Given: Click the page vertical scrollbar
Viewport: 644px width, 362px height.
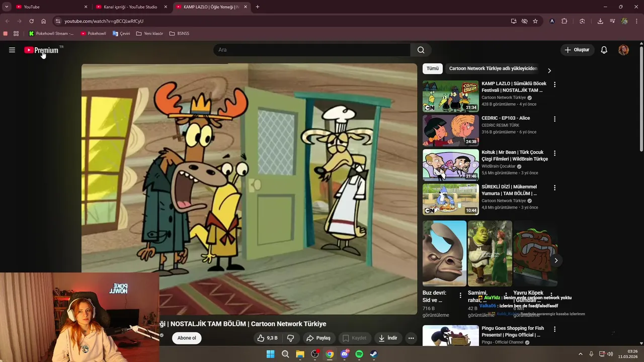Looking at the screenshot, I should pos(641,98).
